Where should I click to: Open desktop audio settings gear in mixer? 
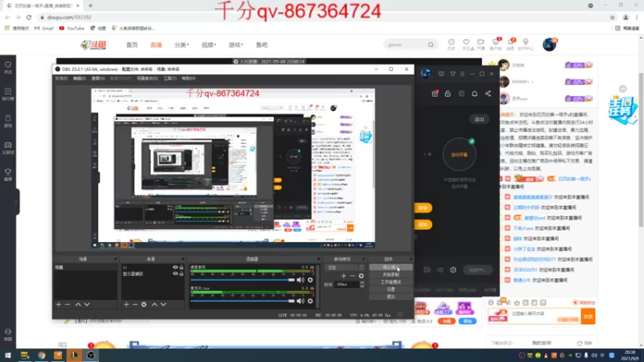[x=310, y=280]
